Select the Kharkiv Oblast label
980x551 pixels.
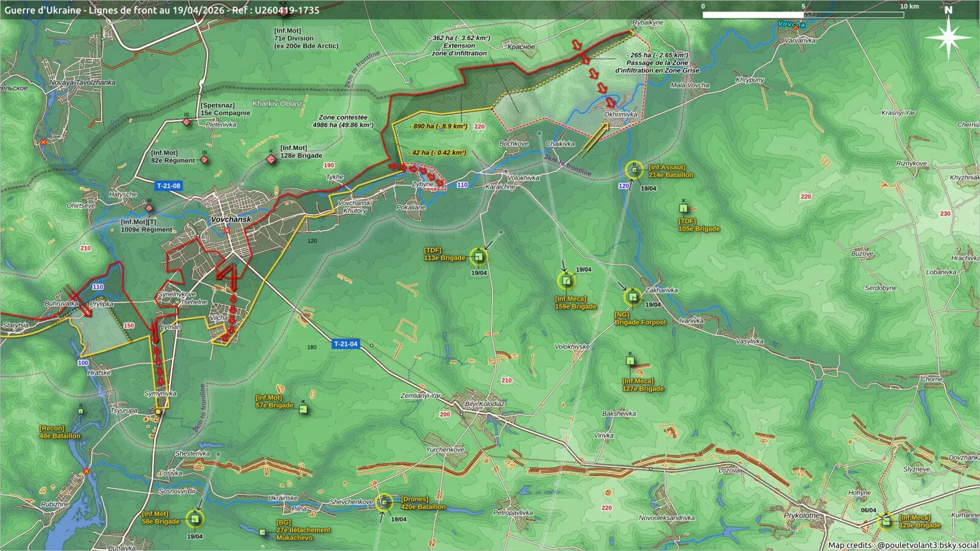click(x=277, y=103)
